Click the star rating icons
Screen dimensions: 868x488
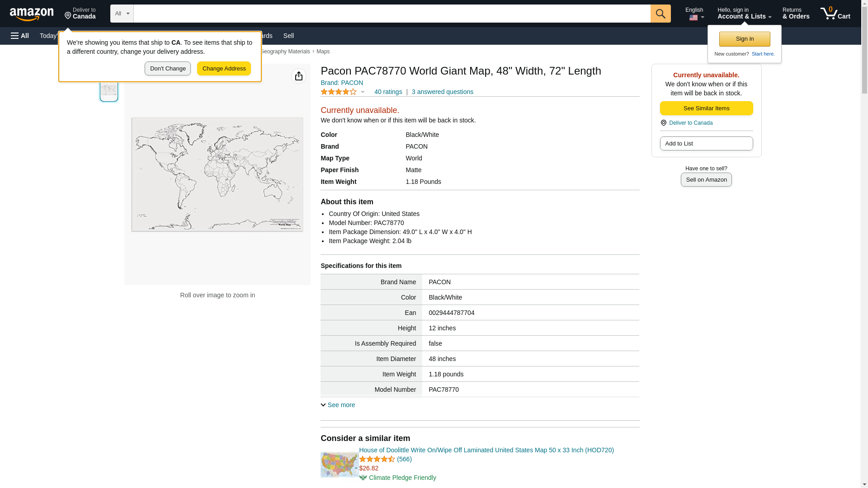[339, 92]
